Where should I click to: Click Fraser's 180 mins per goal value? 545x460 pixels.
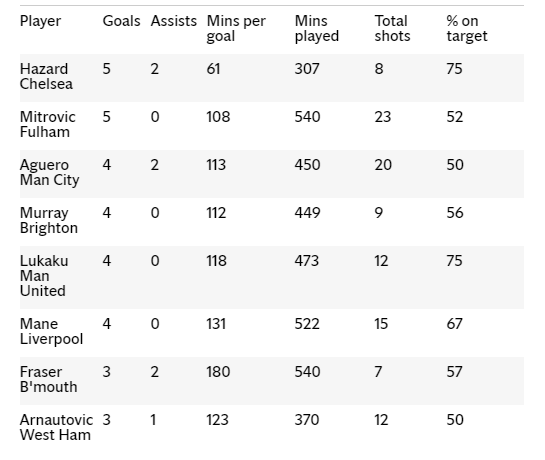(218, 372)
